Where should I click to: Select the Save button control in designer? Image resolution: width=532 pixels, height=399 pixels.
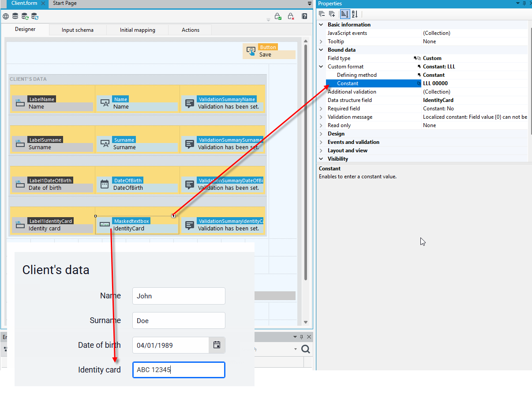point(269,51)
